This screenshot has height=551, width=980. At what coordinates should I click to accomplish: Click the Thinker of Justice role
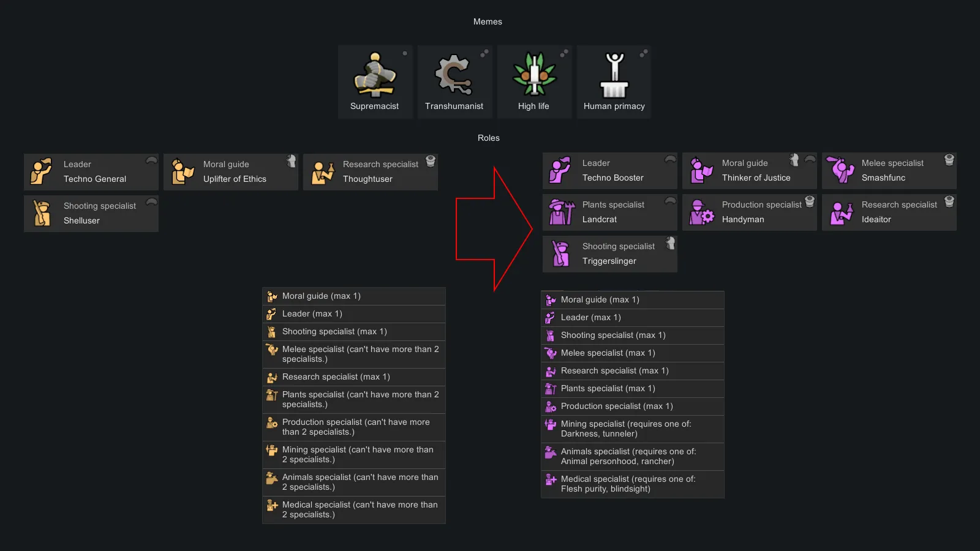tap(750, 171)
